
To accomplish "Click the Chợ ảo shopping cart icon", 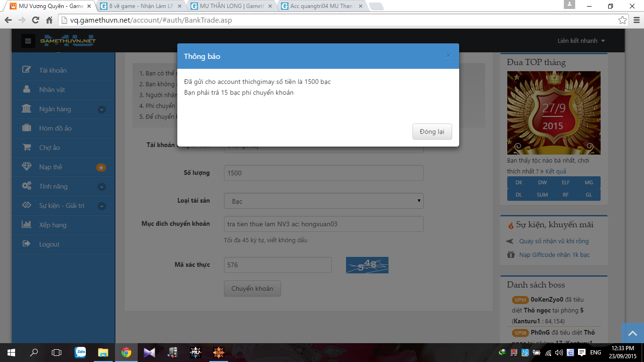I will (x=27, y=147).
